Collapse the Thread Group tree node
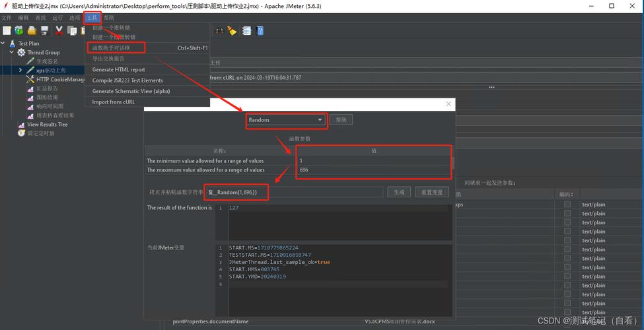644x330 pixels. 11,52
